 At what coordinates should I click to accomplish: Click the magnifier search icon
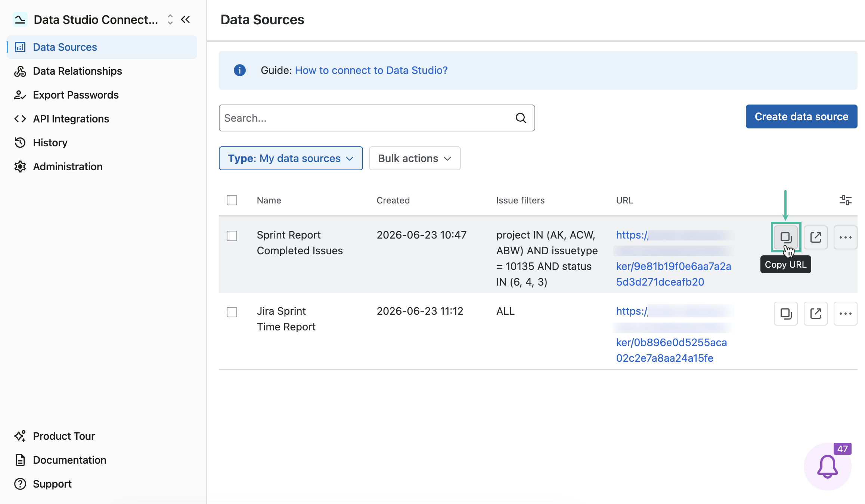point(521,118)
